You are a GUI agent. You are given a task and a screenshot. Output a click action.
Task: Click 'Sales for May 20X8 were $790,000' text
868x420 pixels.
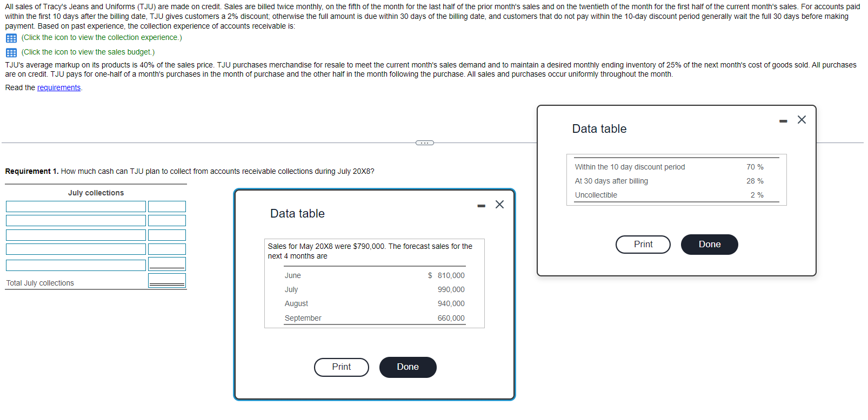(x=326, y=246)
